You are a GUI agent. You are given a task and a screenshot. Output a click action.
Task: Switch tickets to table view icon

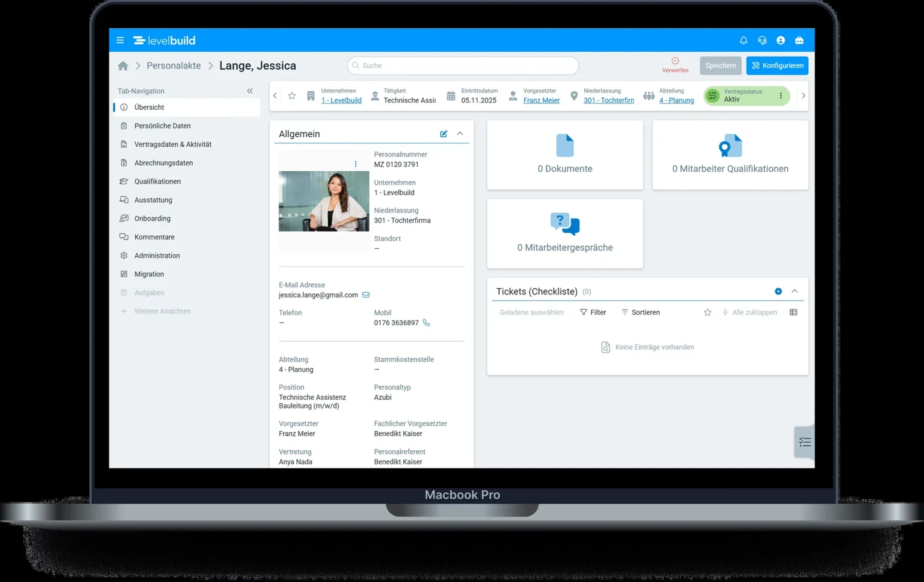(x=793, y=312)
